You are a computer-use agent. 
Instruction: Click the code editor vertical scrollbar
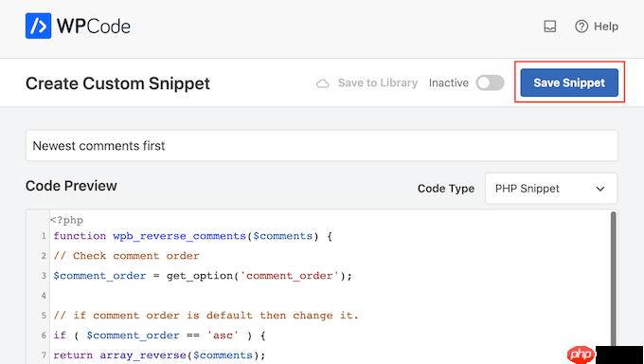tap(613, 280)
